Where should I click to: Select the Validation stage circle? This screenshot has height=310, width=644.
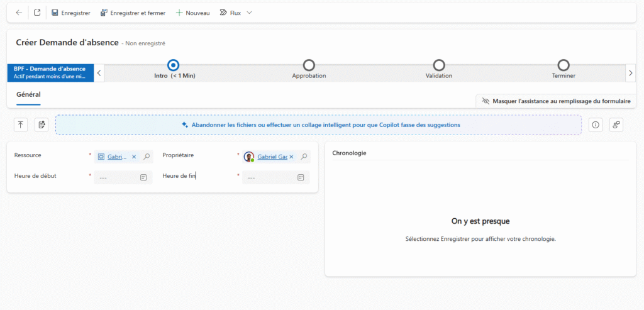click(x=439, y=65)
